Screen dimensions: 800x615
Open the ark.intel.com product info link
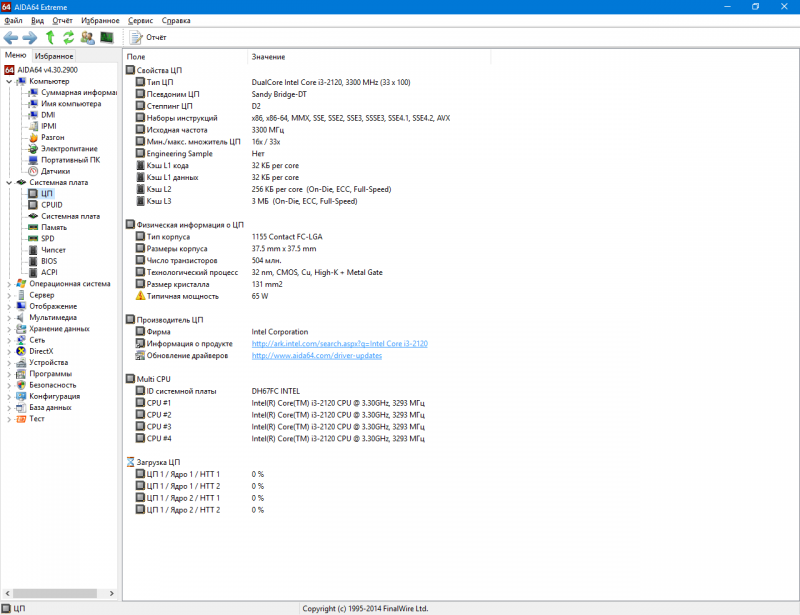click(339, 343)
